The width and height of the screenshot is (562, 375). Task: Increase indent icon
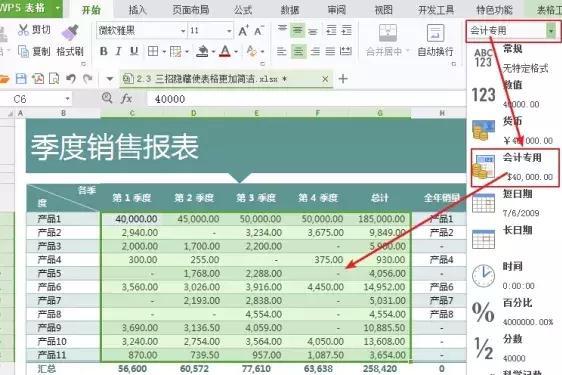(346, 30)
